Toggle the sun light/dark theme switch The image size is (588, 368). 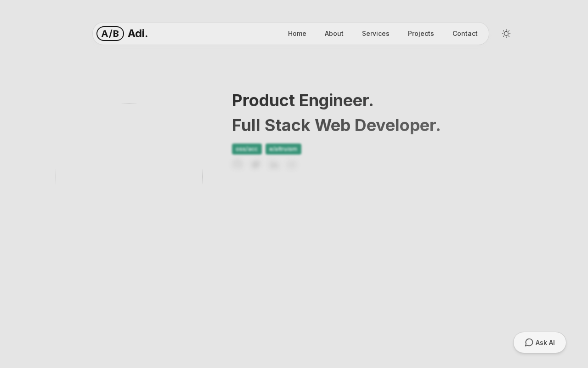(x=506, y=34)
